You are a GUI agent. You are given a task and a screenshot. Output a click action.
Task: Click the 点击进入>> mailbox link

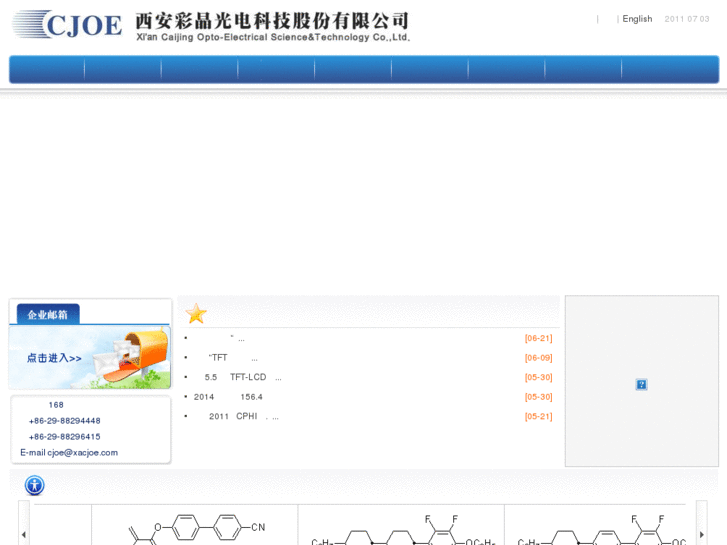pyautogui.click(x=54, y=358)
